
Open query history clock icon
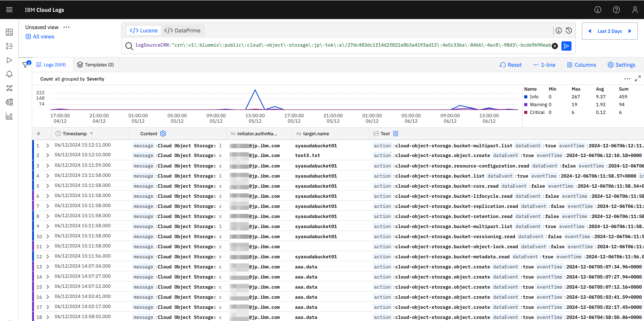569,30
